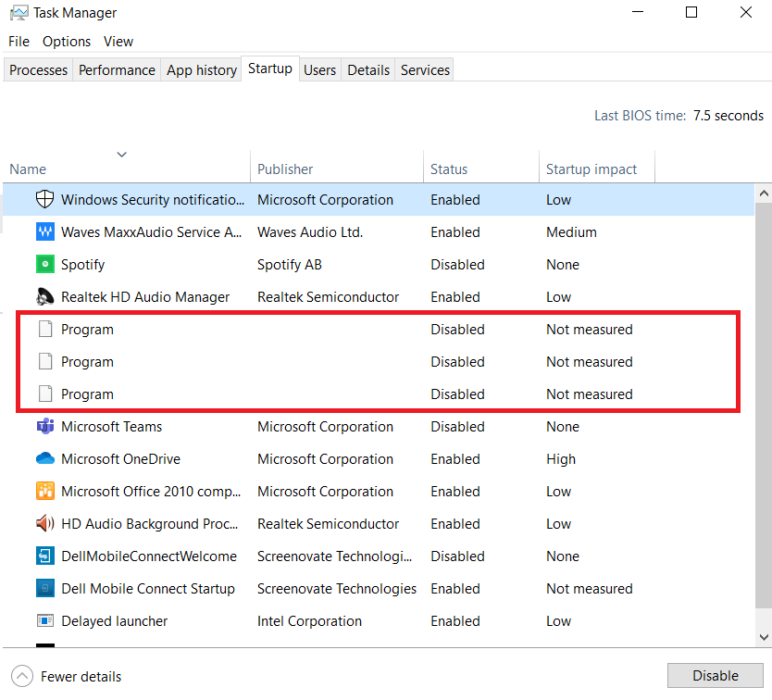The height and width of the screenshot is (700, 772).
Task: Select the Windows Security notification row name
Action: [152, 199]
